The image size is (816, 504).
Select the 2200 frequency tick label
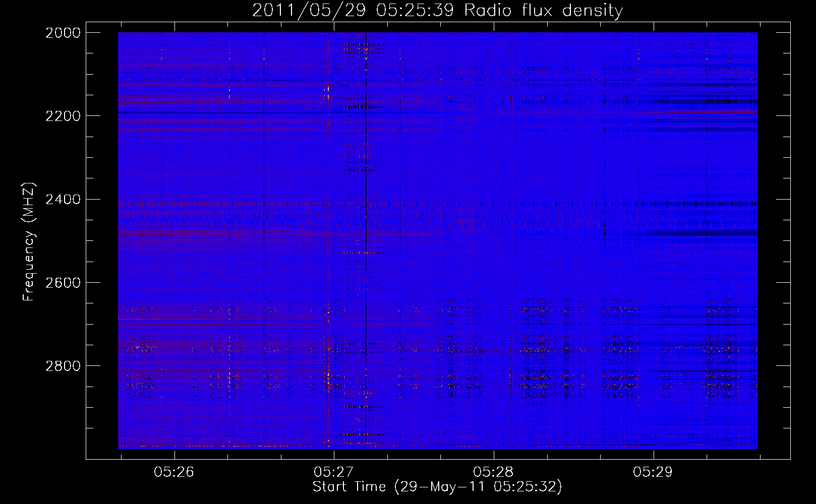63,116
